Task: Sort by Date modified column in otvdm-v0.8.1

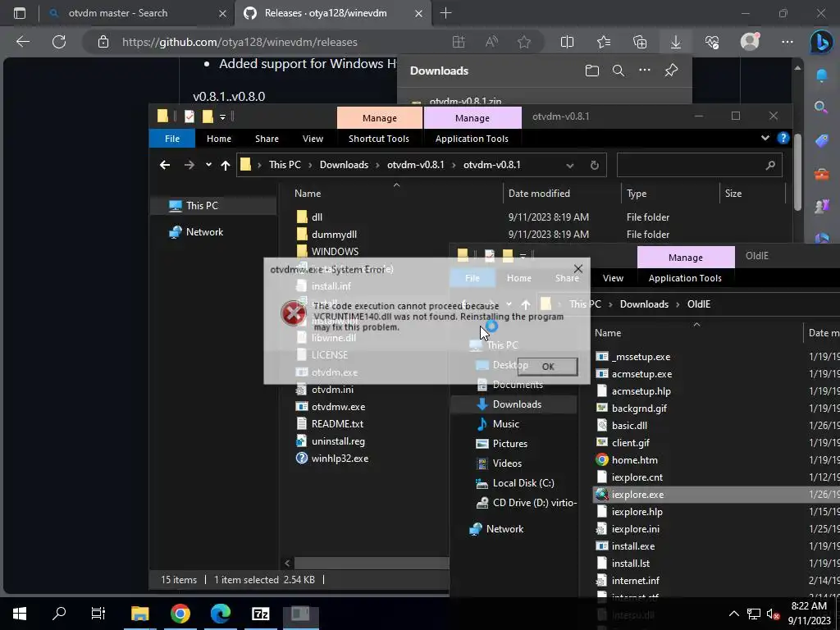Action: tap(539, 194)
